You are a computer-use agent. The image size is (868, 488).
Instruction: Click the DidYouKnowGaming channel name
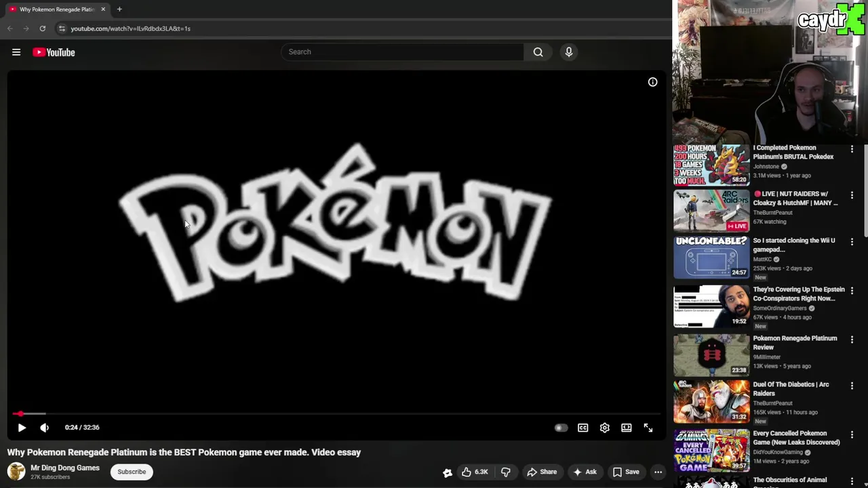778,452
